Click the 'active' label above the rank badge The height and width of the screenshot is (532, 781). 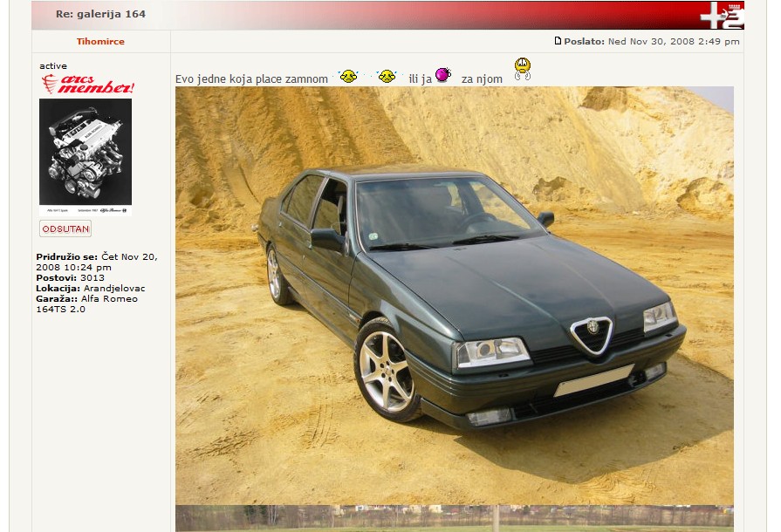pyautogui.click(x=53, y=66)
